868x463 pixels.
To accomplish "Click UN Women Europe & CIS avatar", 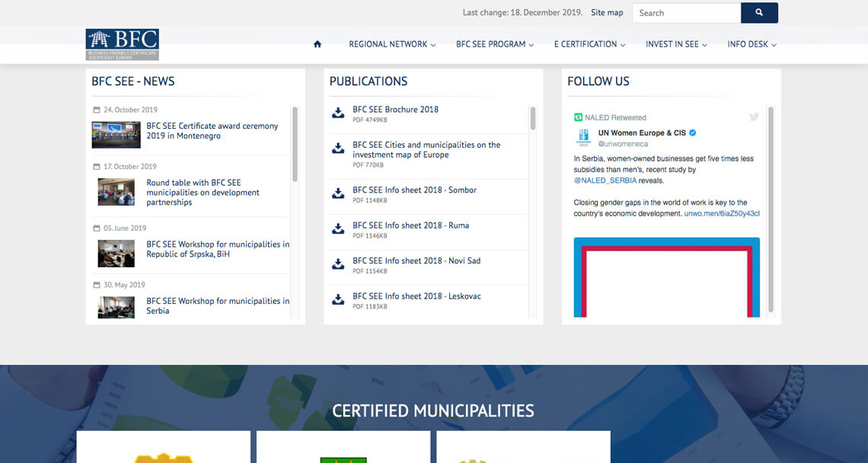I will click(583, 137).
